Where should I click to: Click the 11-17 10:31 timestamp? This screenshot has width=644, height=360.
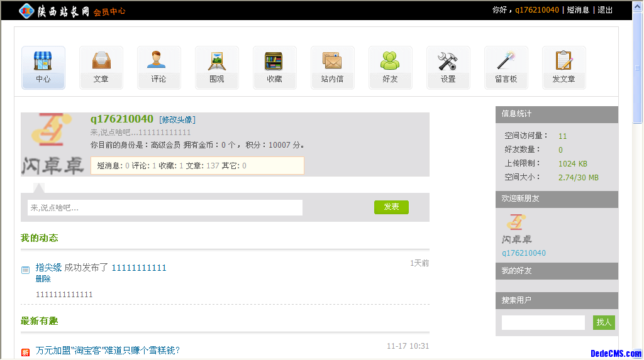point(408,346)
